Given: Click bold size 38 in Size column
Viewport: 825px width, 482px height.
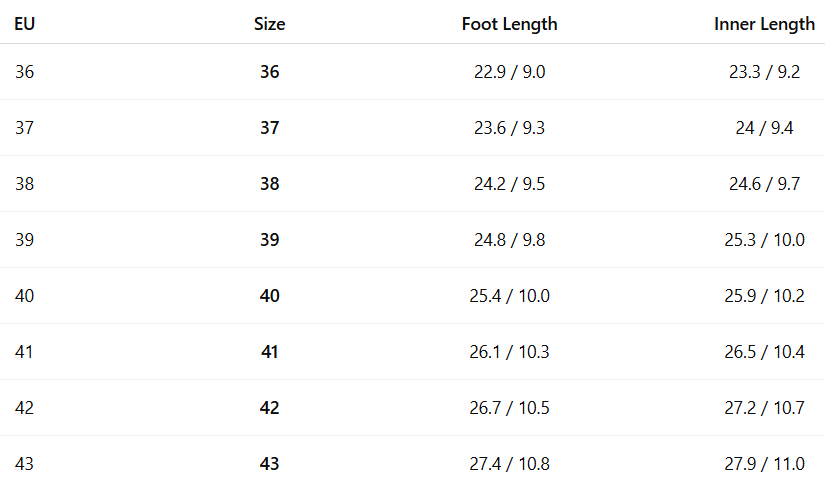Looking at the screenshot, I should [269, 184].
